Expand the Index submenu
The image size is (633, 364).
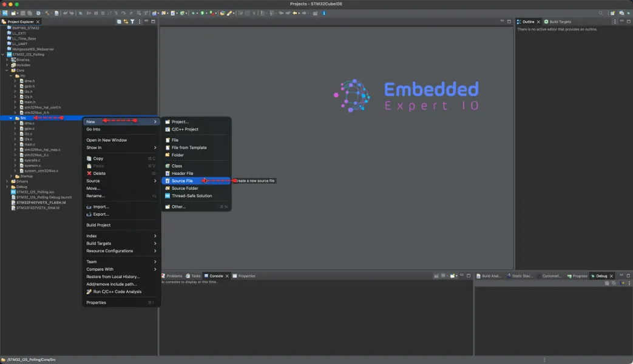coord(121,236)
